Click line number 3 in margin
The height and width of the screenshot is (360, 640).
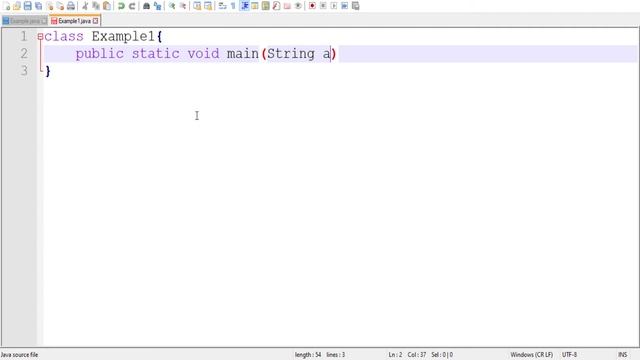coord(24,71)
